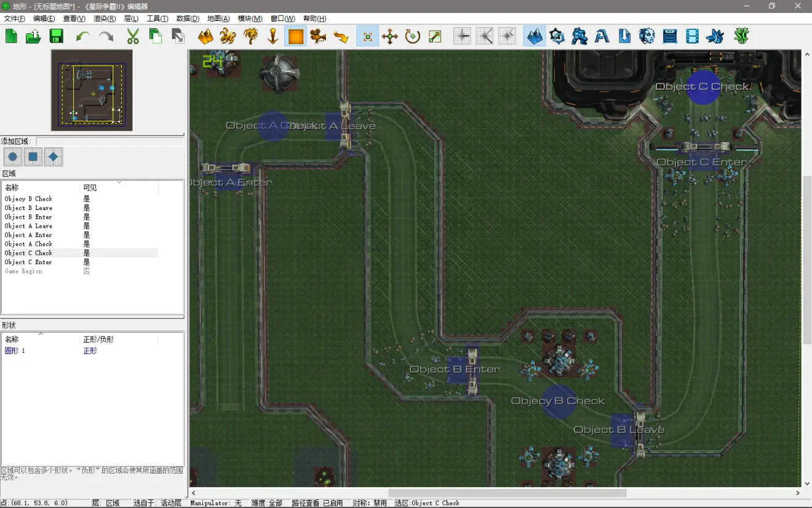The width and height of the screenshot is (812, 508).
Task: Open the Terrain module mountain icon
Action: pyautogui.click(x=535, y=36)
